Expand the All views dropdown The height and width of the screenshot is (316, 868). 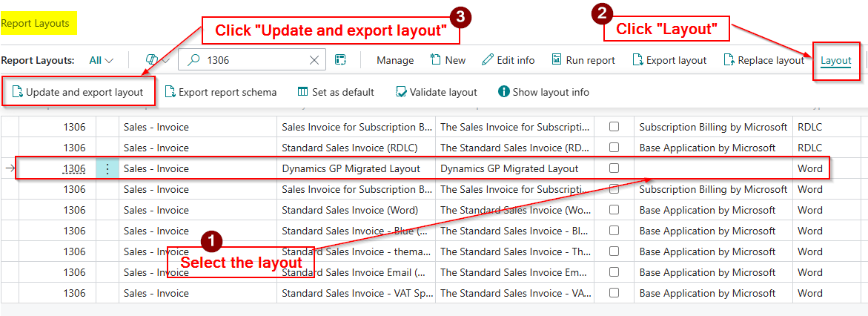[102, 60]
